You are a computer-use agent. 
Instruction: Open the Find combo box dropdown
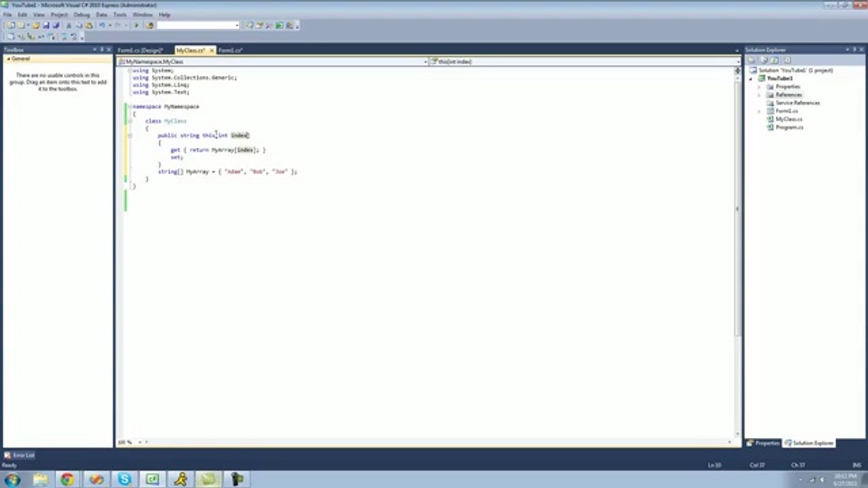[237, 25]
